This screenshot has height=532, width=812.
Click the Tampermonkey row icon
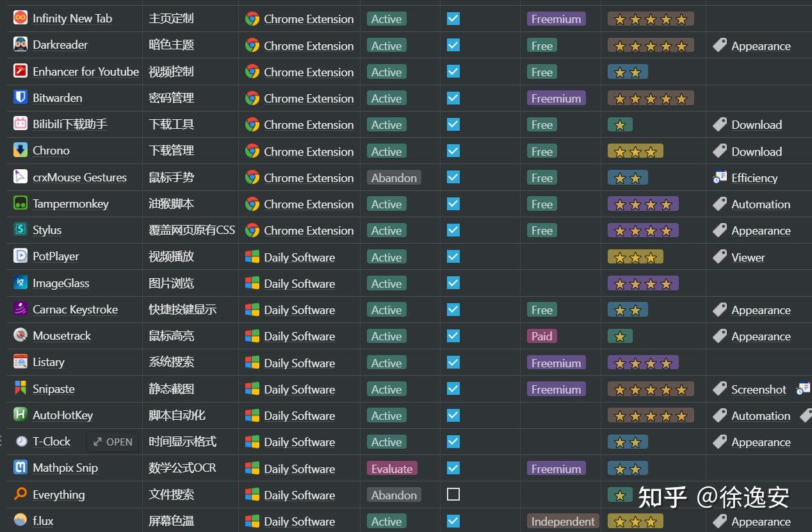click(20, 203)
